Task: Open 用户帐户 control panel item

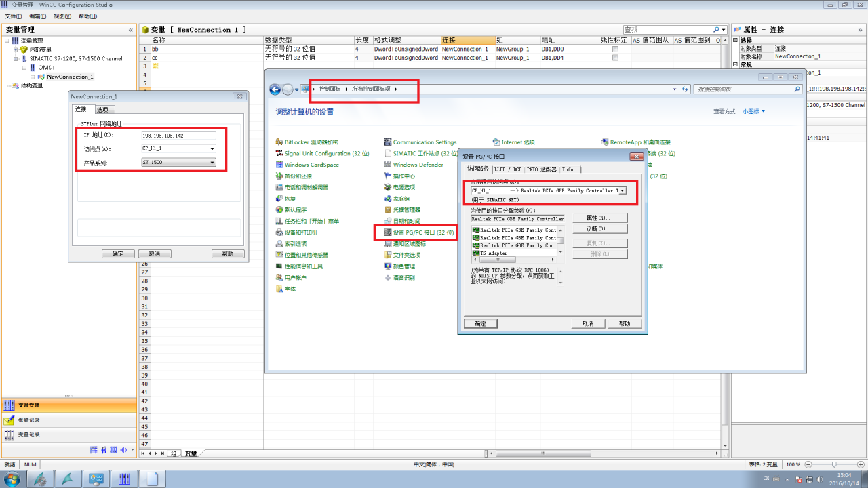Action: (x=291, y=278)
